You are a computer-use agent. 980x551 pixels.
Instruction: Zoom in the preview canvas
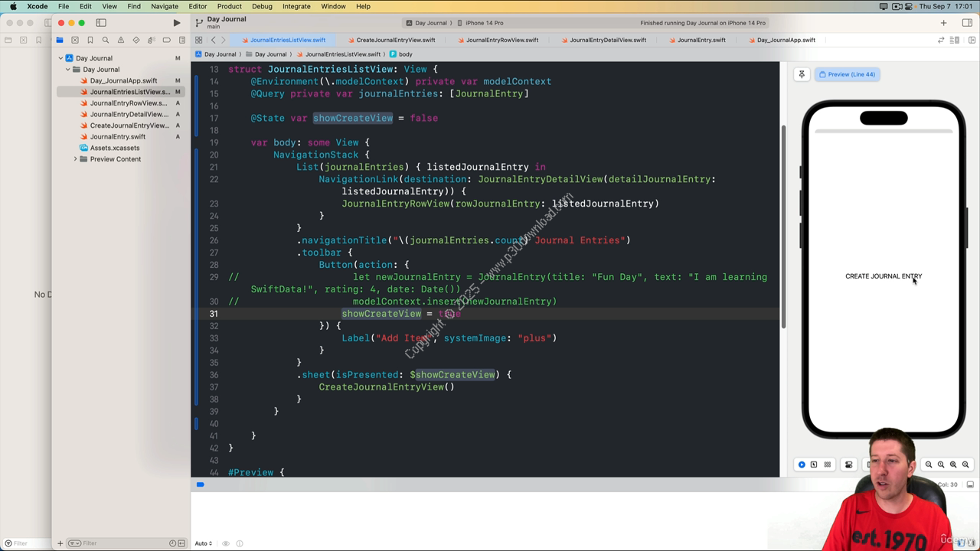[x=965, y=465]
